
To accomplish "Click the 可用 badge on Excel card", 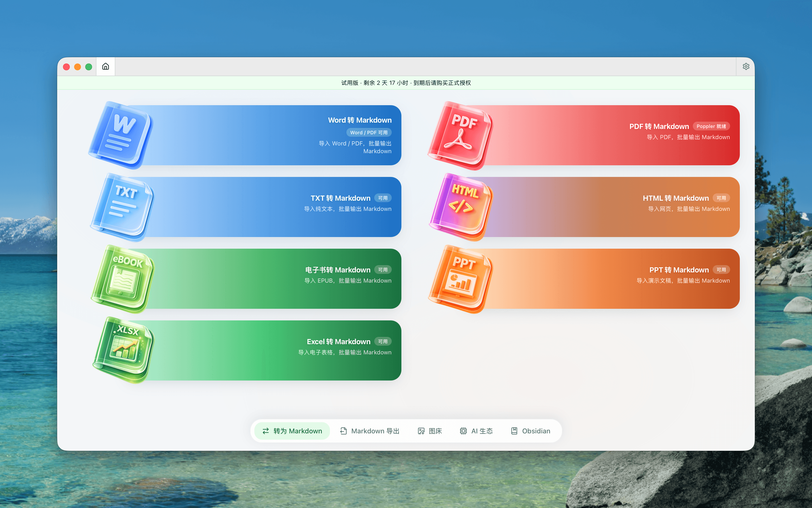I will (383, 342).
